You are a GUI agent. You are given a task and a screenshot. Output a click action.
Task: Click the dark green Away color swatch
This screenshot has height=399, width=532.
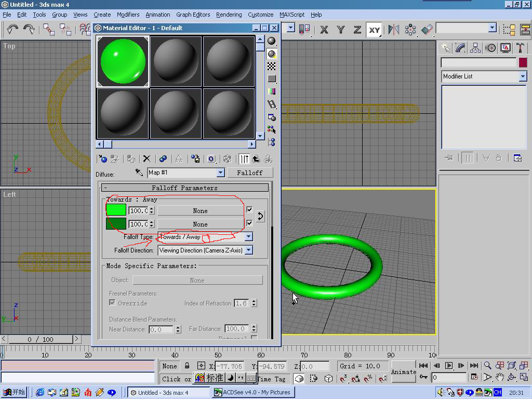click(x=116, y=224)
